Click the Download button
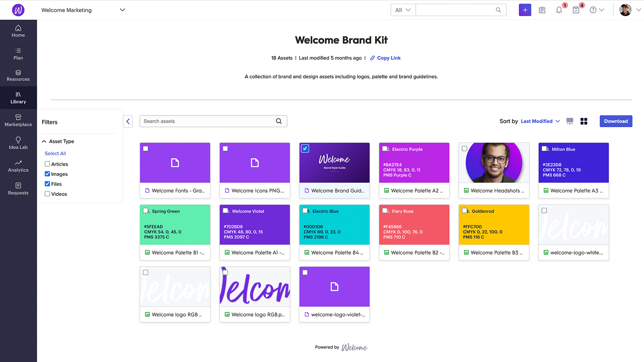The image size is (644, 362). pos(616,121)
